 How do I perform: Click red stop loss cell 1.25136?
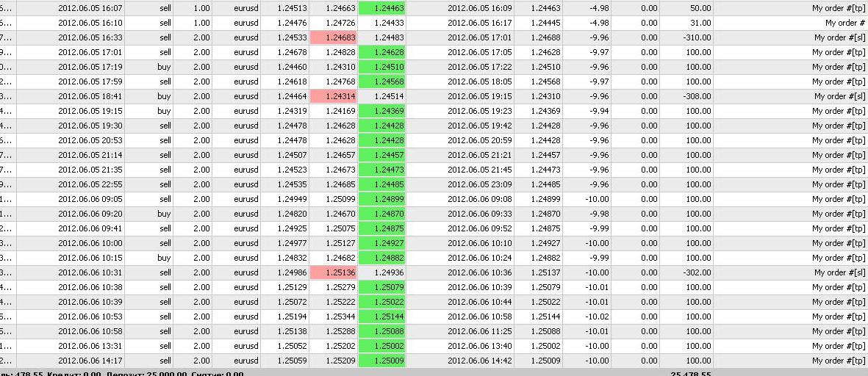click(x=334, y=272)
